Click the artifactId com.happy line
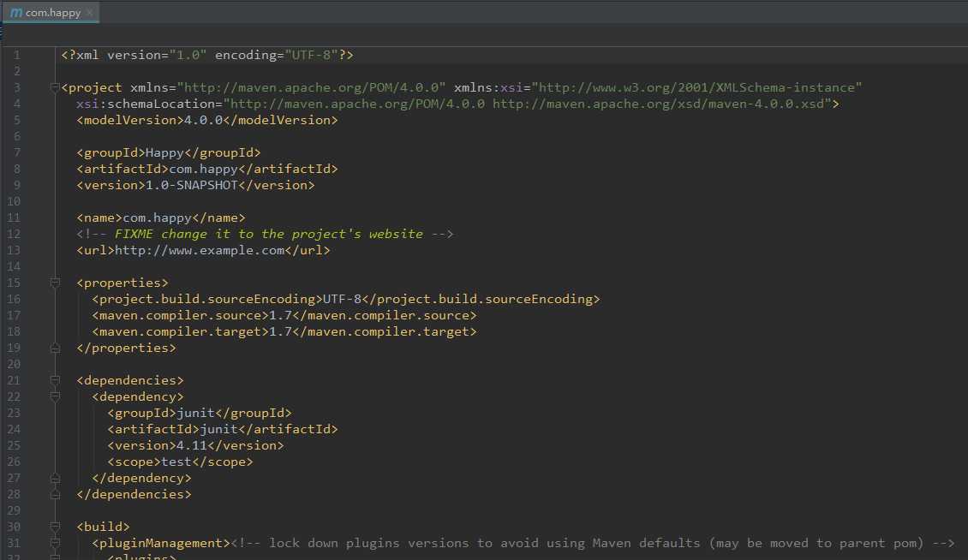The height and width of the screenshot is (560, 968). click(206, 170)
